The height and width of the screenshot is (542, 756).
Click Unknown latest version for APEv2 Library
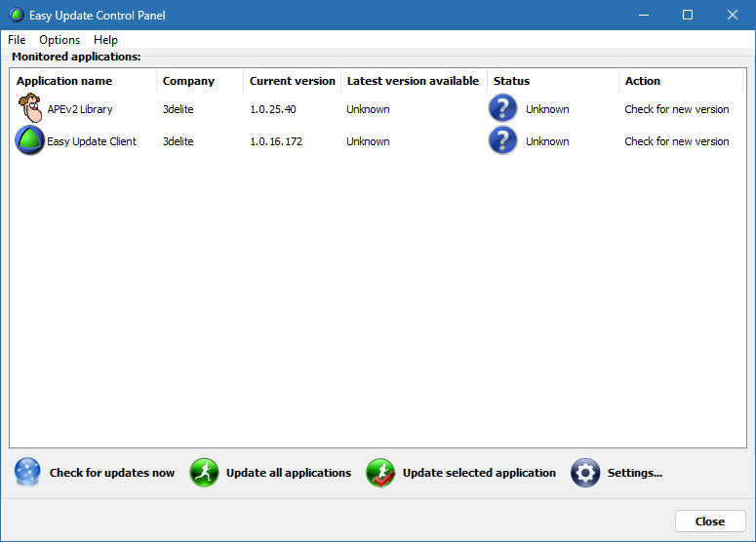click(368, 109)
